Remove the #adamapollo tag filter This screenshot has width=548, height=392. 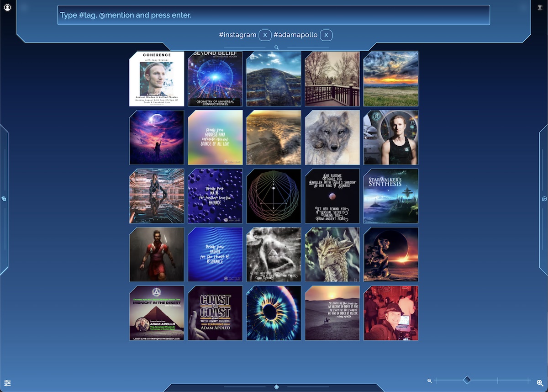326,35
